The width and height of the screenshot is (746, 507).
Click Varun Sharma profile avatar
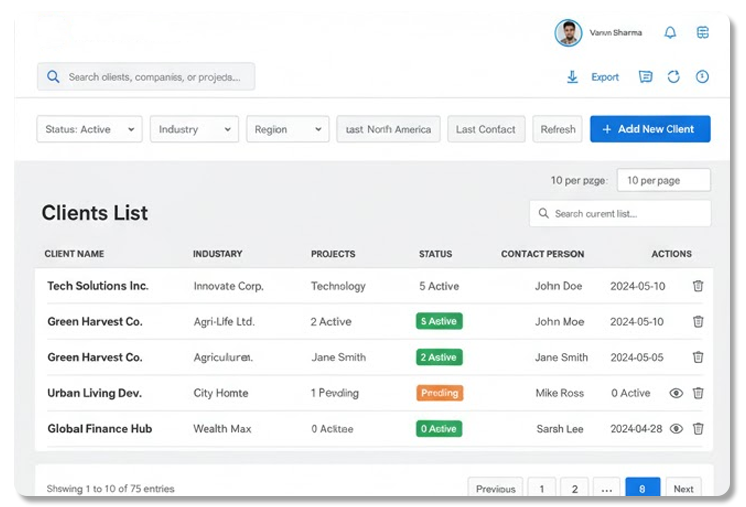click(568, 33)
